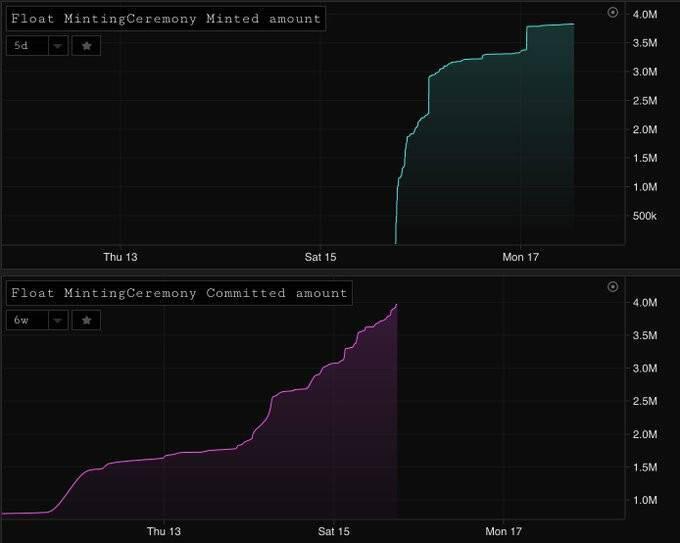Open the 6w time range dropdown
Image resolution: width=680 pixels, height=543 pixels.
(57, 320)
